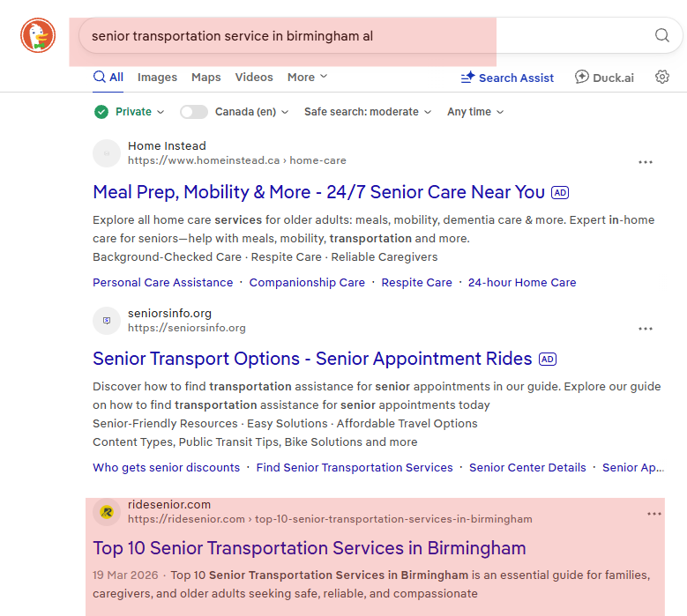The image size is (687, 616).
Task: Open the settings gear icon
Action: [x=662, y=77]
